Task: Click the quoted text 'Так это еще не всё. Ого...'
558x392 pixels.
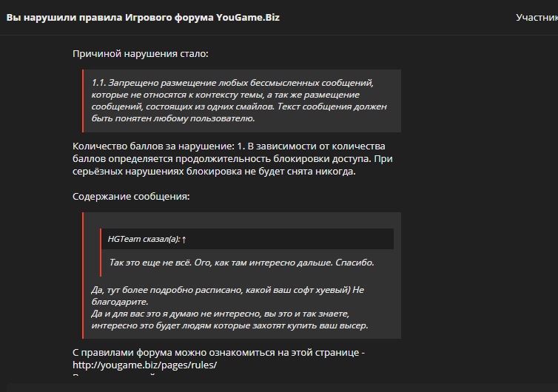Action: coord(242,263)
